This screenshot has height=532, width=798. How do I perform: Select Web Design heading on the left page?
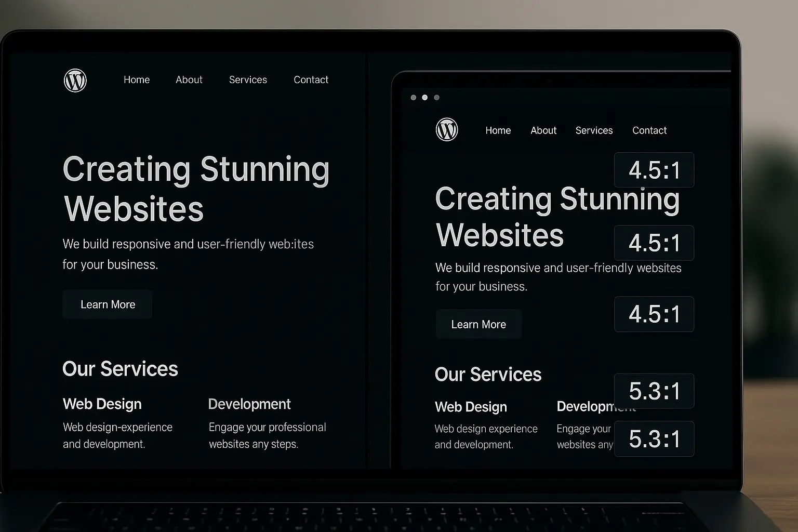coord(102,404)
